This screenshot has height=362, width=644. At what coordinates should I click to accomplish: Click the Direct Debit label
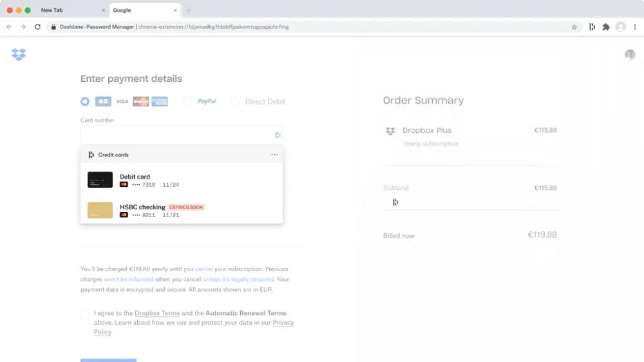(x=265, y=102)
